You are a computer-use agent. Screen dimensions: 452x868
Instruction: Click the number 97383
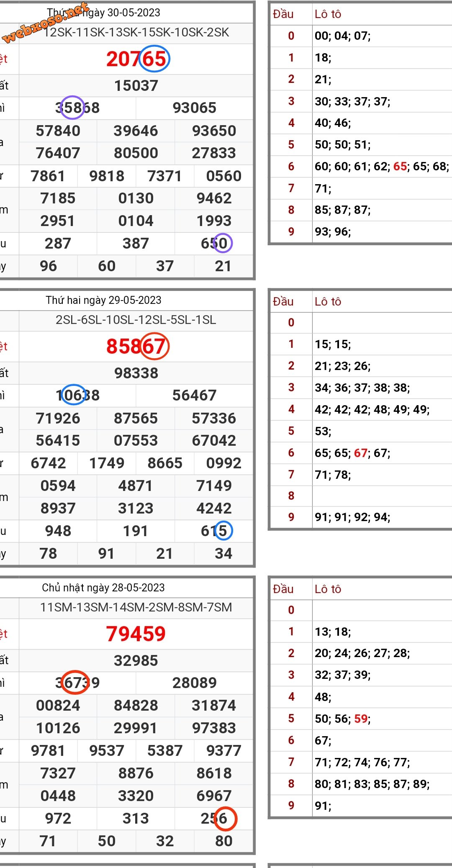[x=214, y=728]
